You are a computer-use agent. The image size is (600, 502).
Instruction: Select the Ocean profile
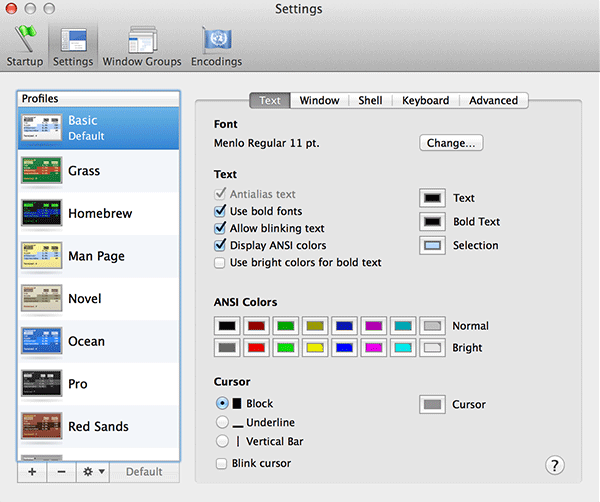tap(98, 342)
